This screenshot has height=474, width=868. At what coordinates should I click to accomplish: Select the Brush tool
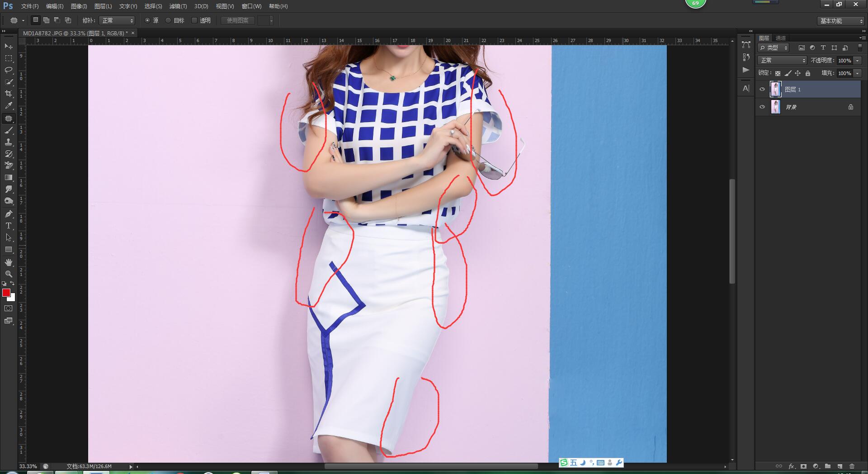click(x=9, y=130)
